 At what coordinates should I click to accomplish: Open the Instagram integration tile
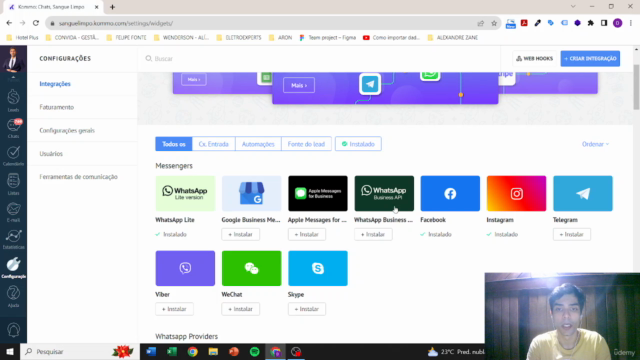(x=516, y=193)
